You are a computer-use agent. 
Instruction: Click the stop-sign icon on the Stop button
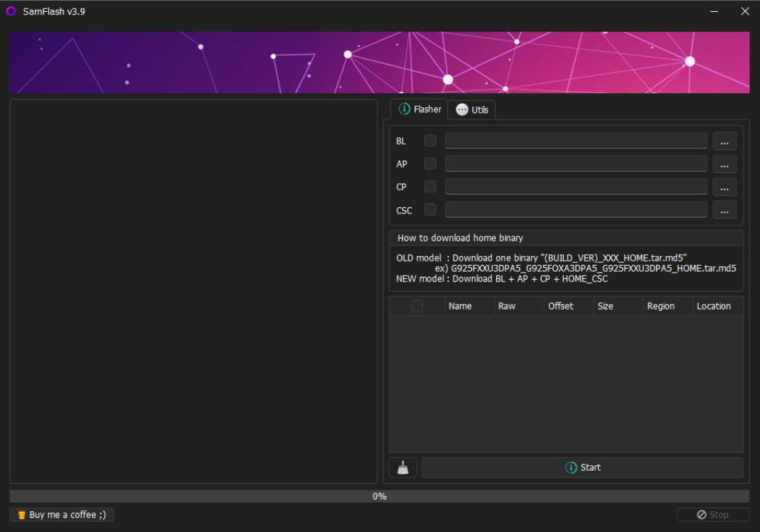703,515
